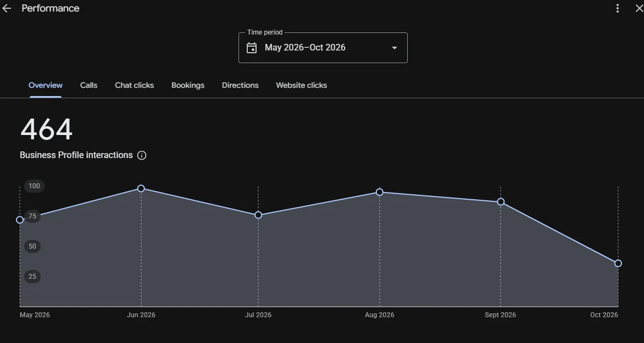
Task: Select the Overview tab
Action: point(46,86)
